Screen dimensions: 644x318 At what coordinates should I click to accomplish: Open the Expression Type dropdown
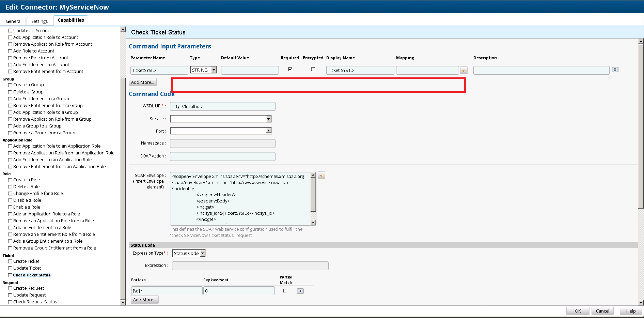202,253
